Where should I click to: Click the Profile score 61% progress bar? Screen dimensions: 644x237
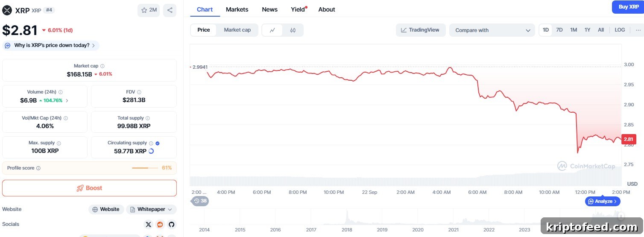[x=145, y=168]
